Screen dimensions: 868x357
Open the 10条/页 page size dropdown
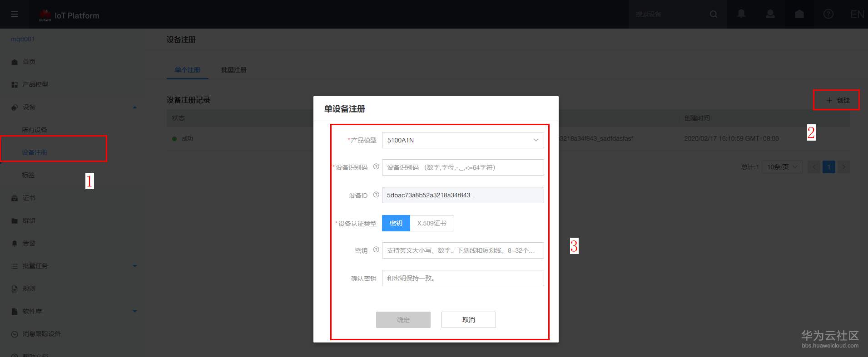[x=782, y=167]
